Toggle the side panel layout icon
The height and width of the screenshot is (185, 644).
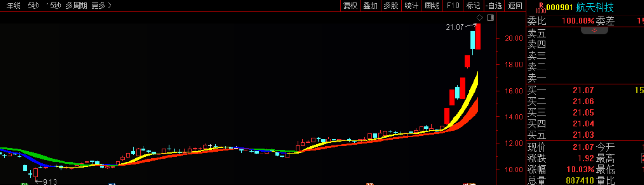pos(490,18)
